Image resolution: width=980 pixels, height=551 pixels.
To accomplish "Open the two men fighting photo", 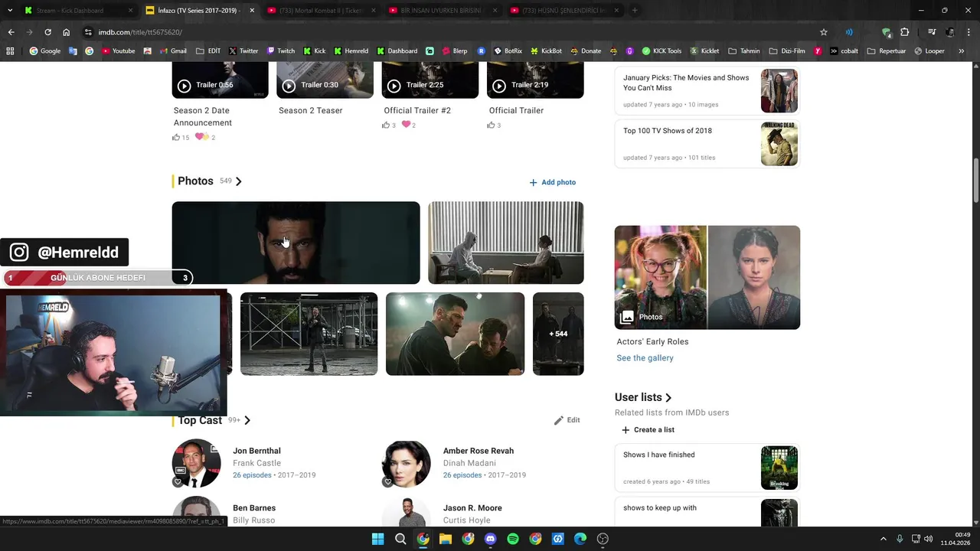I will [x=455, y=334].
